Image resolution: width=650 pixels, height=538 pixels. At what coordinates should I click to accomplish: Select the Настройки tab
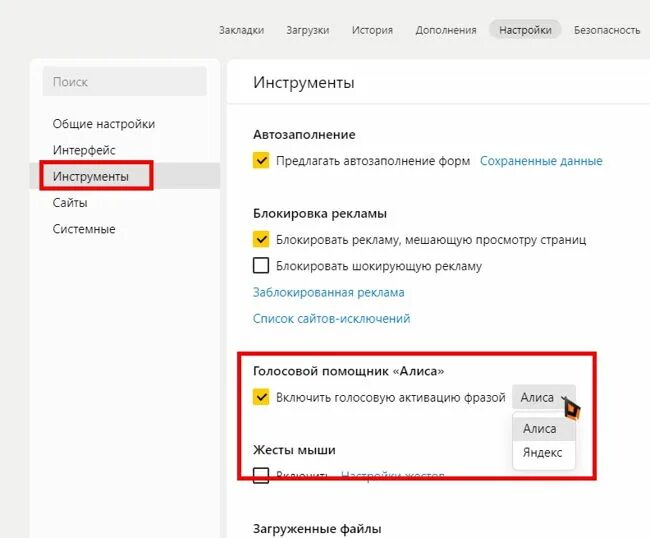(525, 30)
